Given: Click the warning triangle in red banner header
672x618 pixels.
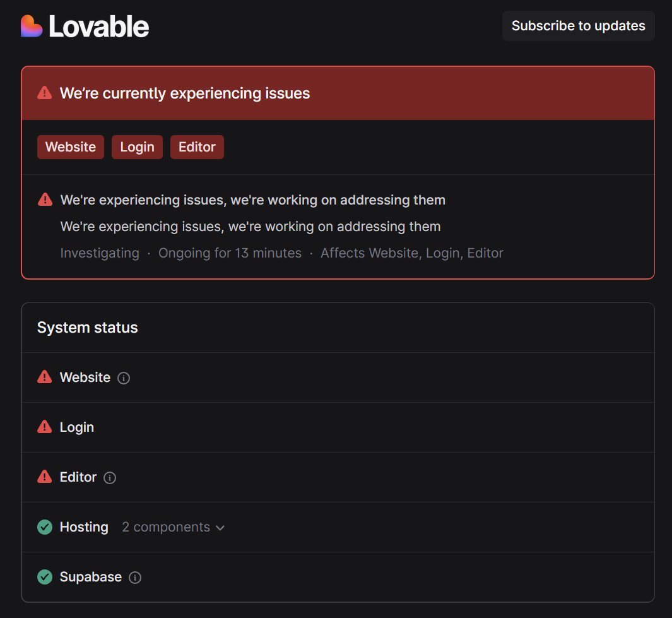Looking at the screenshot, I should [x=45, y=93].
